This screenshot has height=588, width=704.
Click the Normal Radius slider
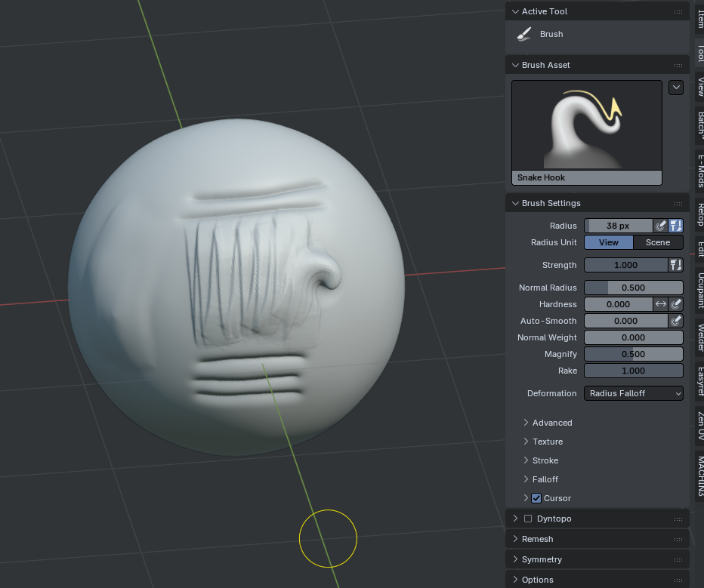[x=634, y=288]
